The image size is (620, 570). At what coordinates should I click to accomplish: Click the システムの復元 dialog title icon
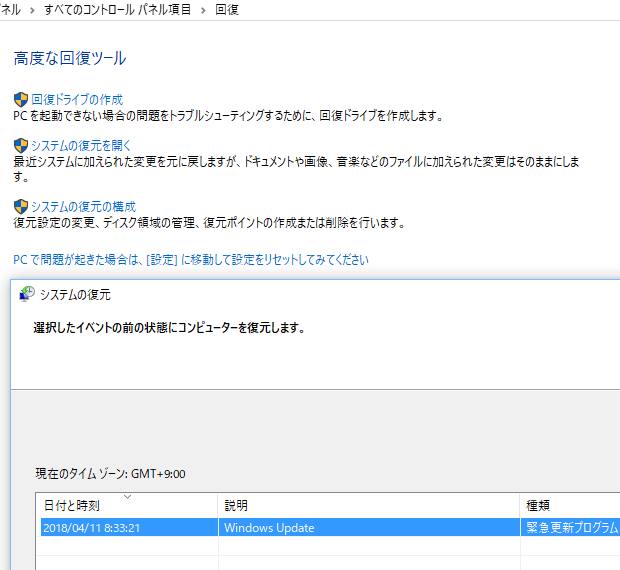(27, 294)
